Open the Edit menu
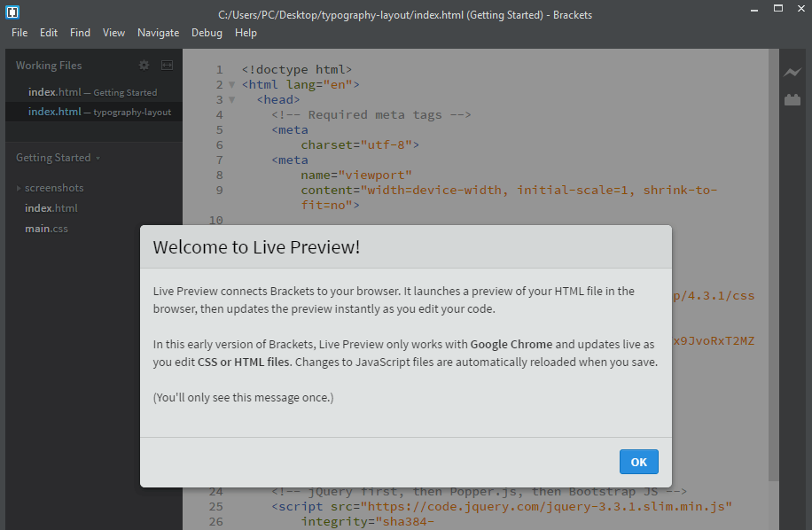812x530 pixels. point(49,33)
